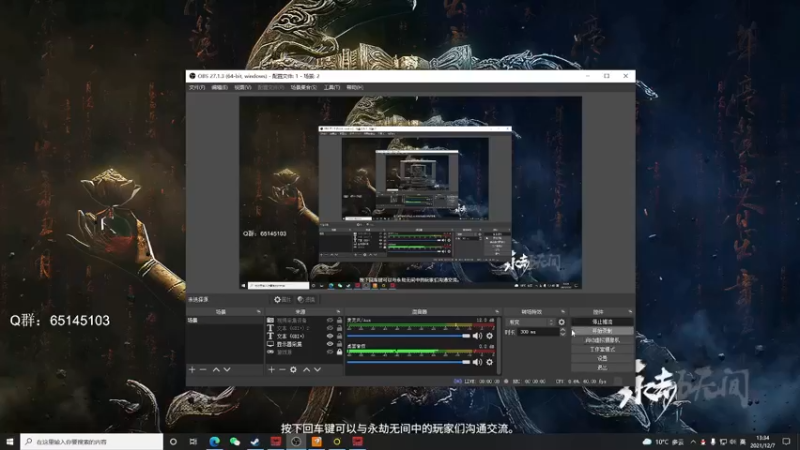Increase transition duration stepper arrow
The height and width of the screenshot is (450, 800).
[x=563, y=330]
